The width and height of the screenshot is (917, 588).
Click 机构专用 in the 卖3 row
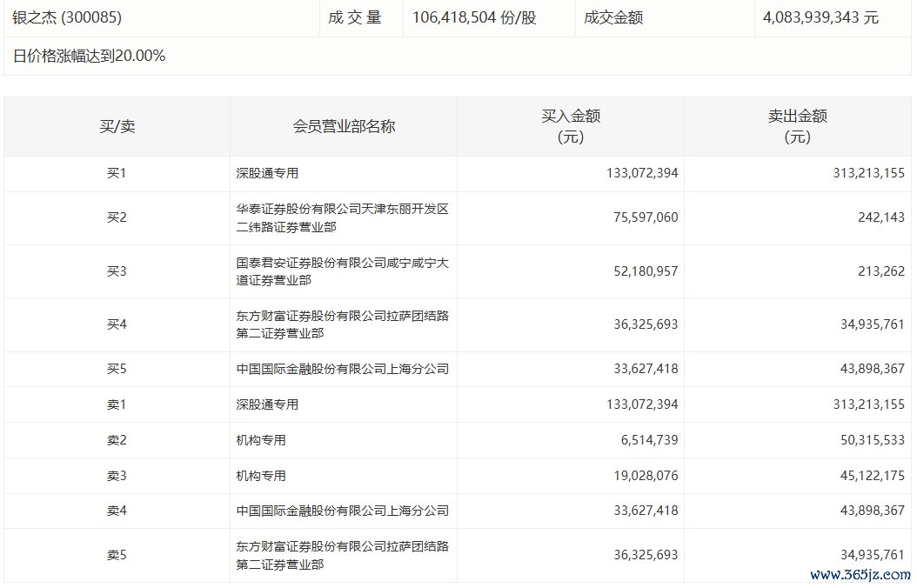tap(261, 477)
